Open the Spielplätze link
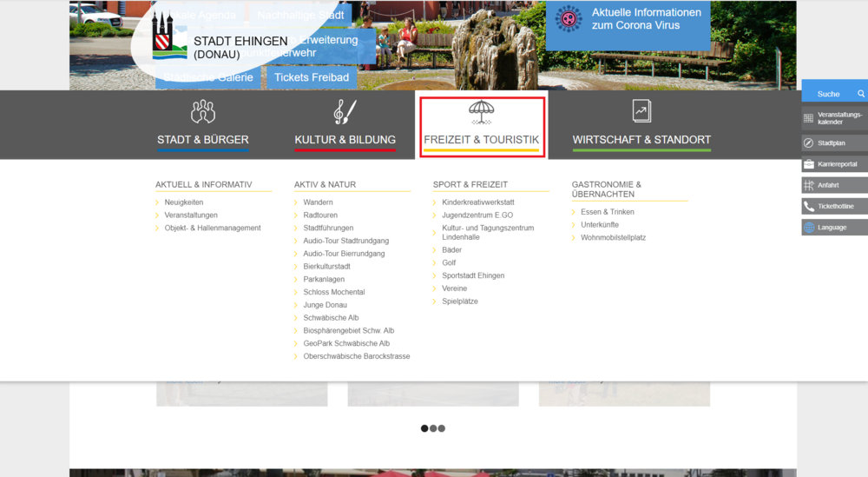Viewport: 868px width, 477px height. point(460,301)
